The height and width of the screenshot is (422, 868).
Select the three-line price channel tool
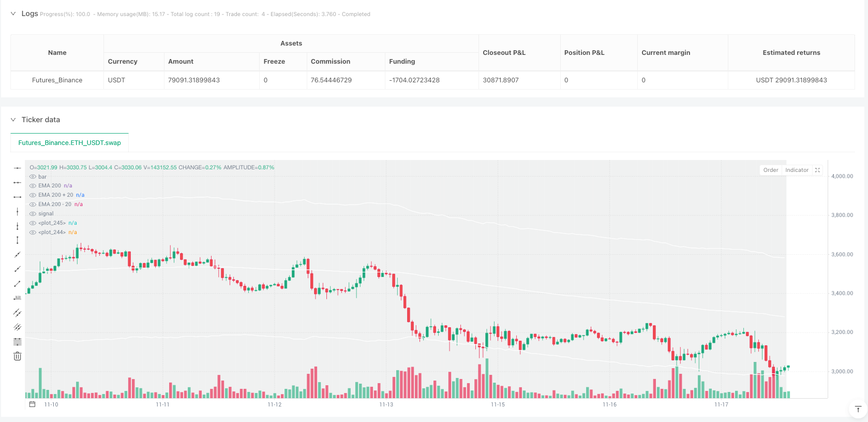(x=17, y=327)
